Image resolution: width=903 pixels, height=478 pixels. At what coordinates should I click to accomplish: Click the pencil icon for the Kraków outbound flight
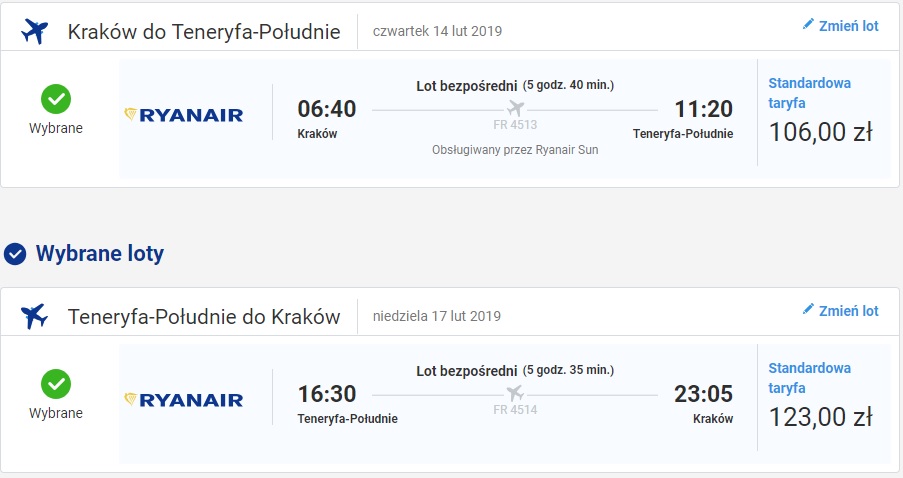point(808,24)
